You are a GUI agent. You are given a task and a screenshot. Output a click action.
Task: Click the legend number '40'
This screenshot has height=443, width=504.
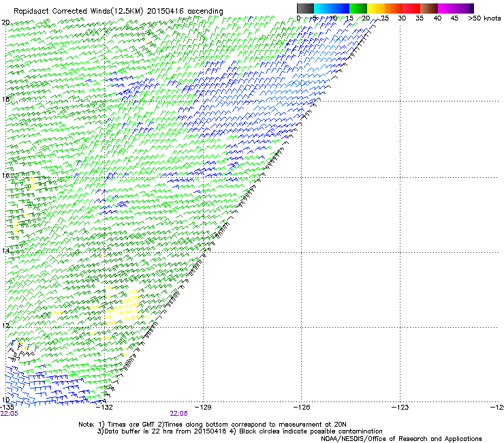click(437, 18)
